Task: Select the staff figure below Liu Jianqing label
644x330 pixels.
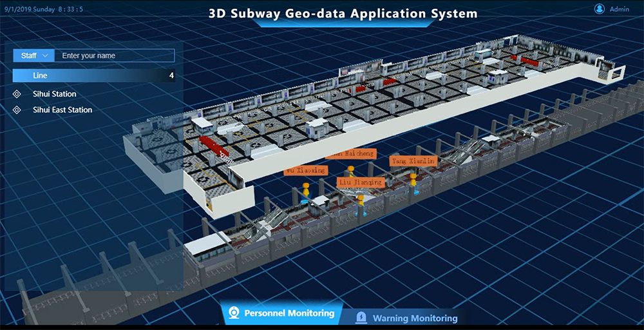Action: click(x=361, y=206)
